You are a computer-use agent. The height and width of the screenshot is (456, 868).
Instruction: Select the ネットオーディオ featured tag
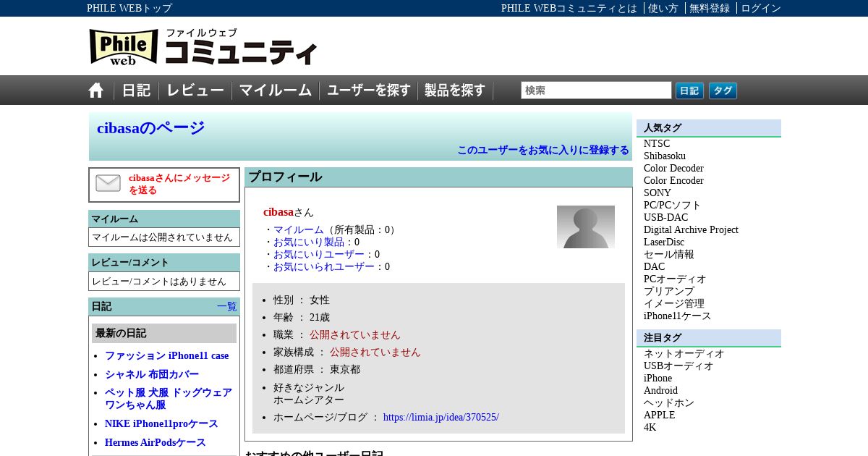[x=684, y=353]
